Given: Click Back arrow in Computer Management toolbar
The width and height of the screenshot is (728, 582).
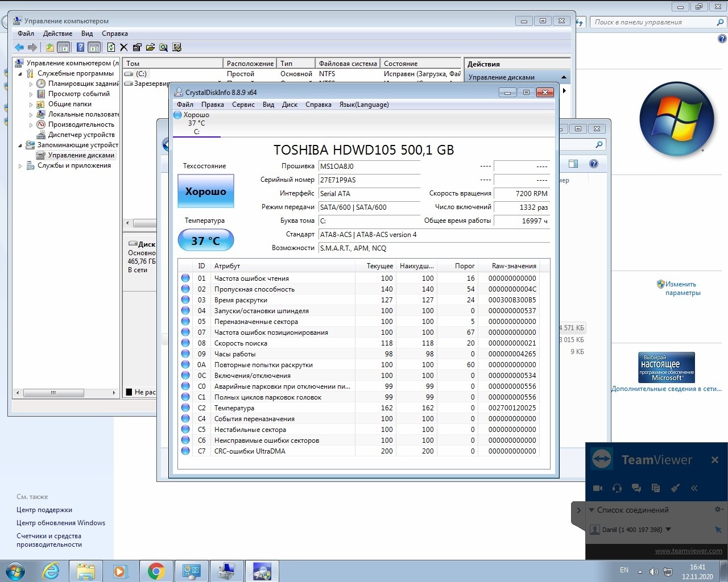Looking at the screenshot, I should pyautogui.click(x=19, y=48).
